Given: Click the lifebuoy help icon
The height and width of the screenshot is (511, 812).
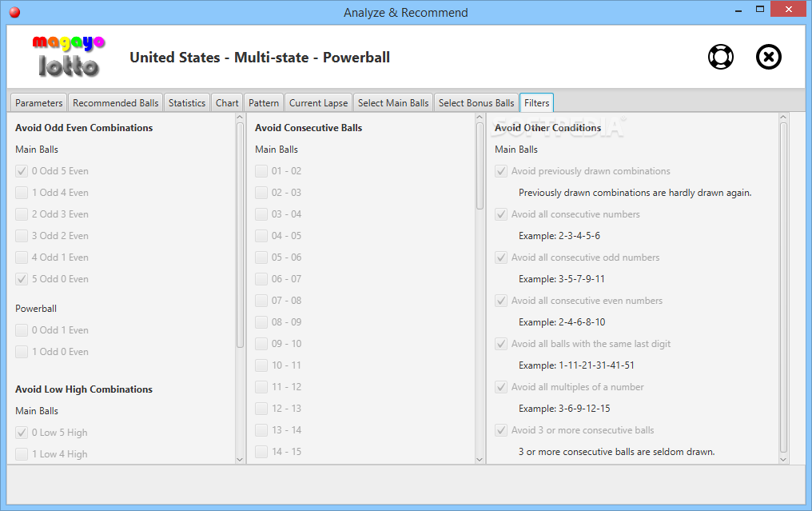Looking at the screenshot, I should click(x=720, y=57).
